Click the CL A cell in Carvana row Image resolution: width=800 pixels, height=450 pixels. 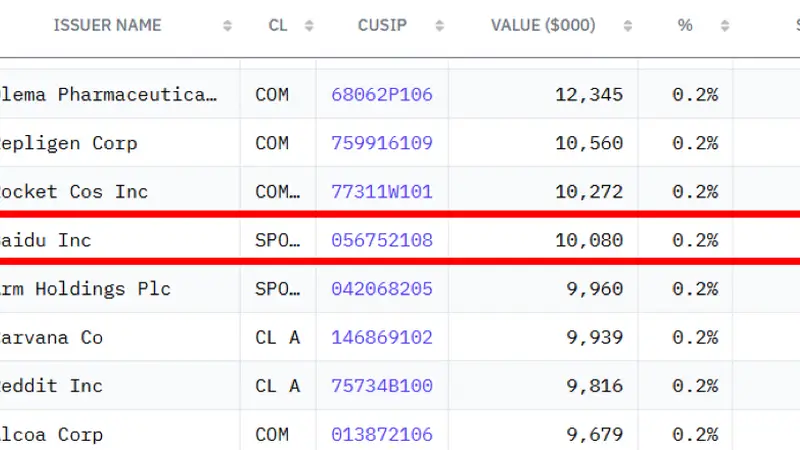coord(278,337)
